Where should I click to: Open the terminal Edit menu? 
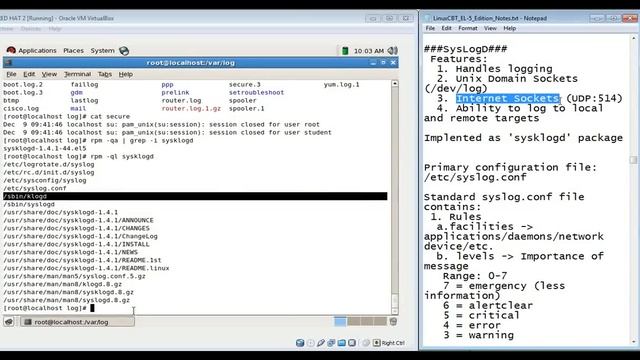click(29, 74)
